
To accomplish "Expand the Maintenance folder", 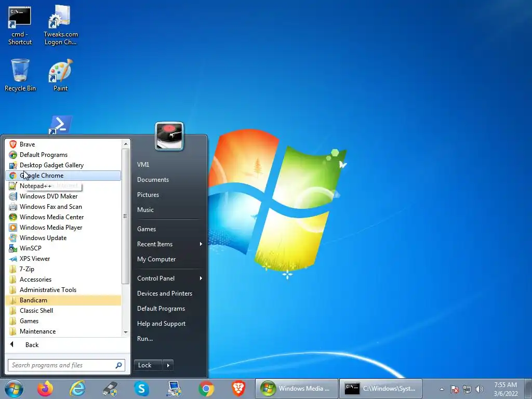I will (63, 331).
